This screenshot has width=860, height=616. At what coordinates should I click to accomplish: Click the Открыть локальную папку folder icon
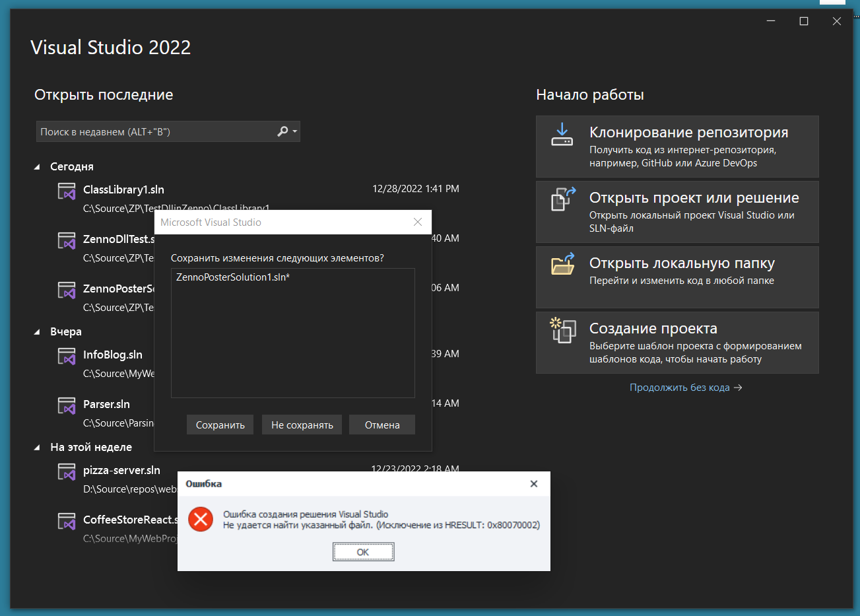(x=563, y=264)
